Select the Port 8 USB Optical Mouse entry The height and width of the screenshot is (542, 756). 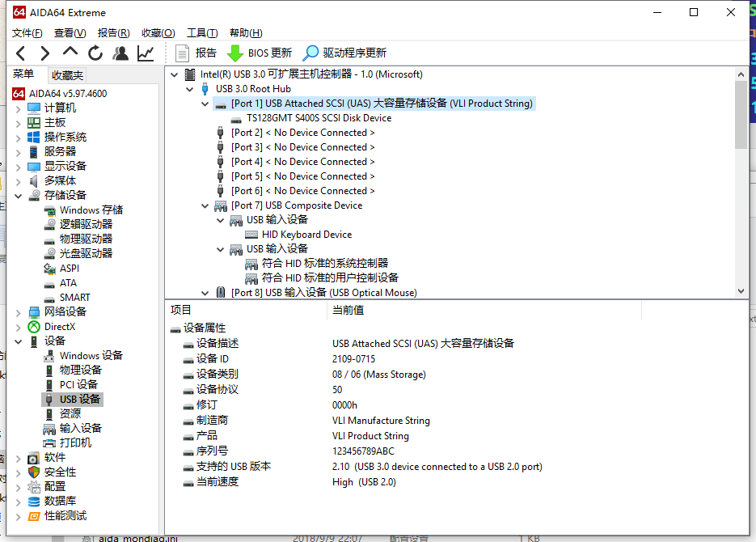(x=324, y=293)
